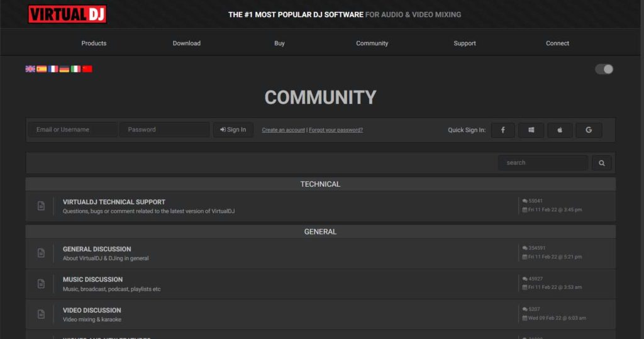This screenshot has height=339, width=644.
Task: Switch language to Spanish flag
Action: click(42, 69)
